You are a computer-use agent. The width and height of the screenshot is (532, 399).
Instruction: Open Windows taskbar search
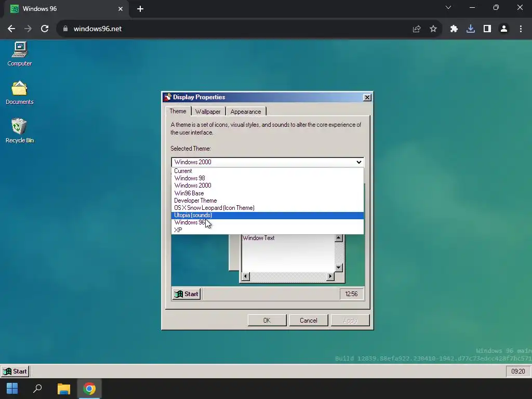37,389
